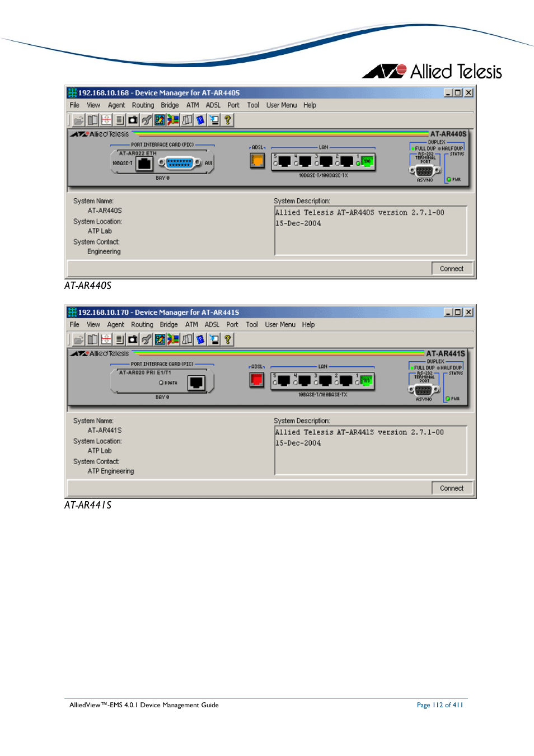Click the open book icon in AT-AR441S toolbar
Viewport: 534px width, 756px height.
[x=92, y=339]
